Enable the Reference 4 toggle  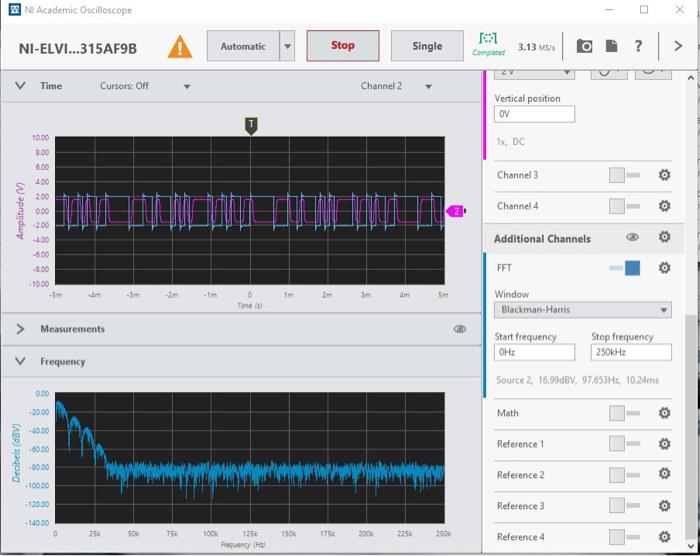point(625,536)
